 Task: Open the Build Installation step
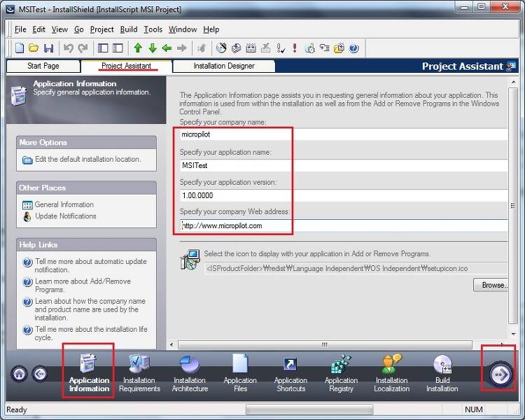click(442, 373)
